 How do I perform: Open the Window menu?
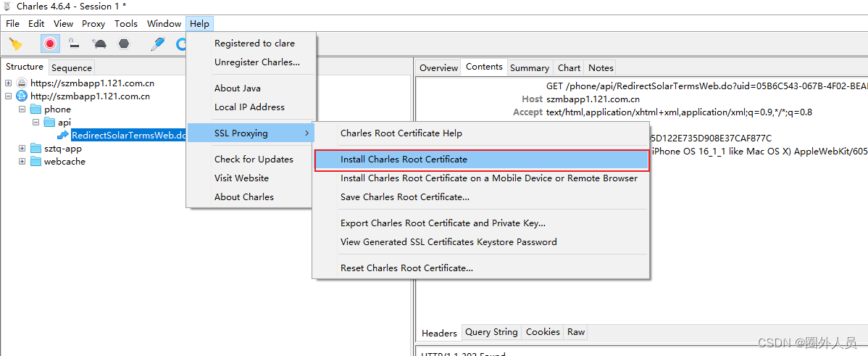(164, 24)
